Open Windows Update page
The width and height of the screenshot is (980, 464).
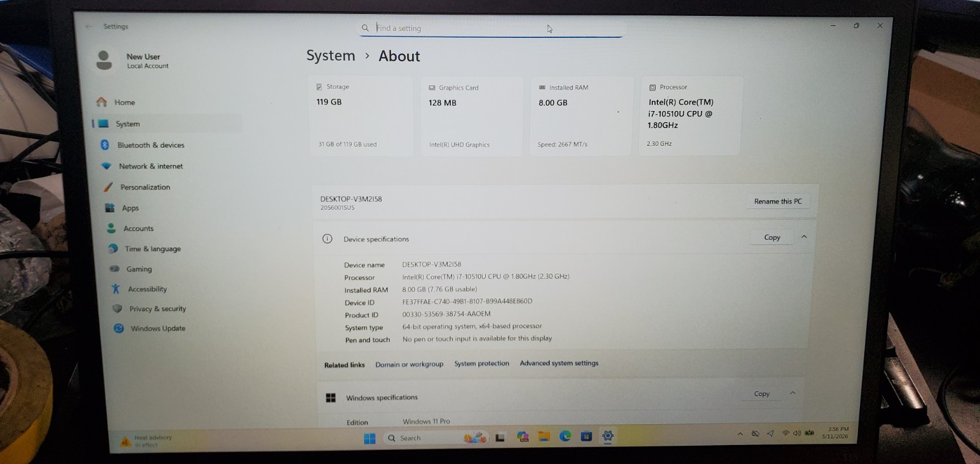[157, 329]
